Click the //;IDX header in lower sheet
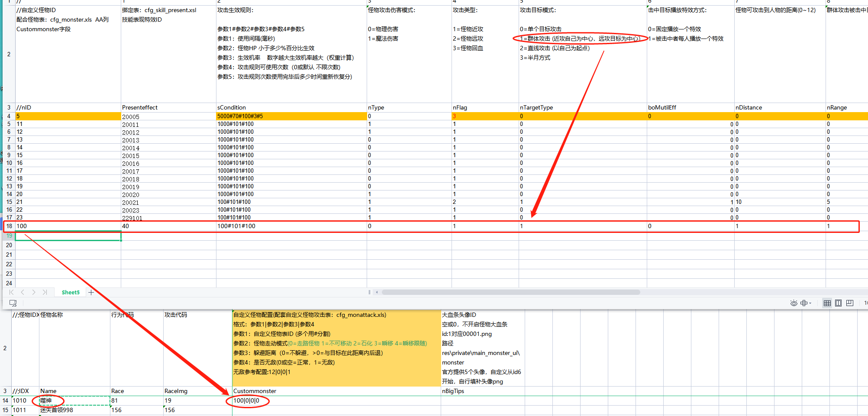Viewport: 868px width, 416px height. point(25,391)
